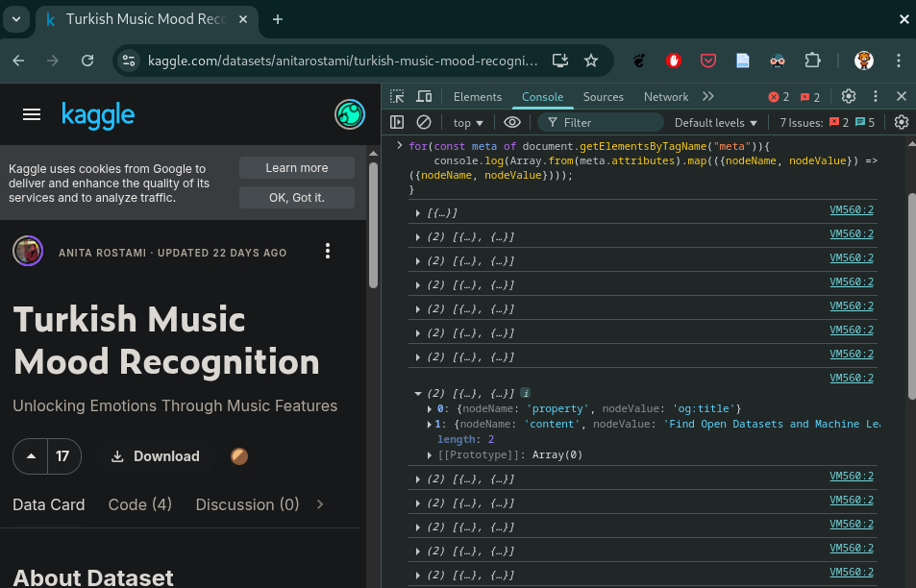Open the Pocket extension icon
This screenshot has height=588, width=916.
coord(708,61)
